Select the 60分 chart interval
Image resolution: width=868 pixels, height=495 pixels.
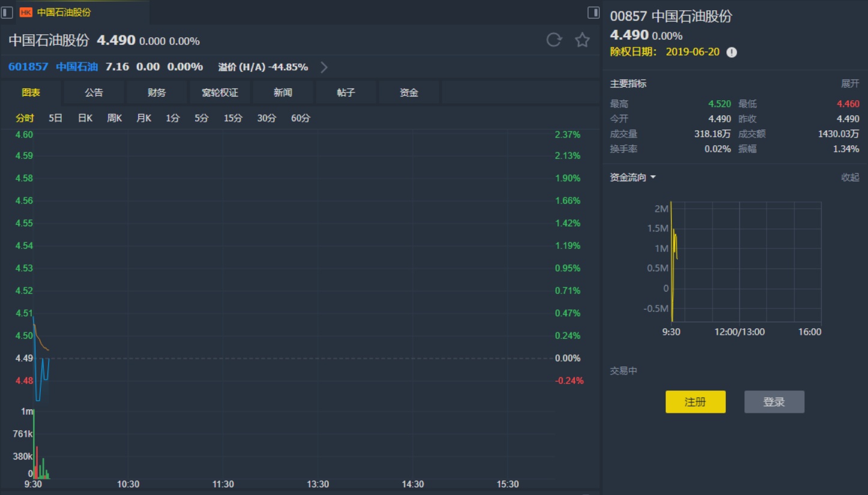click(301, 118)
